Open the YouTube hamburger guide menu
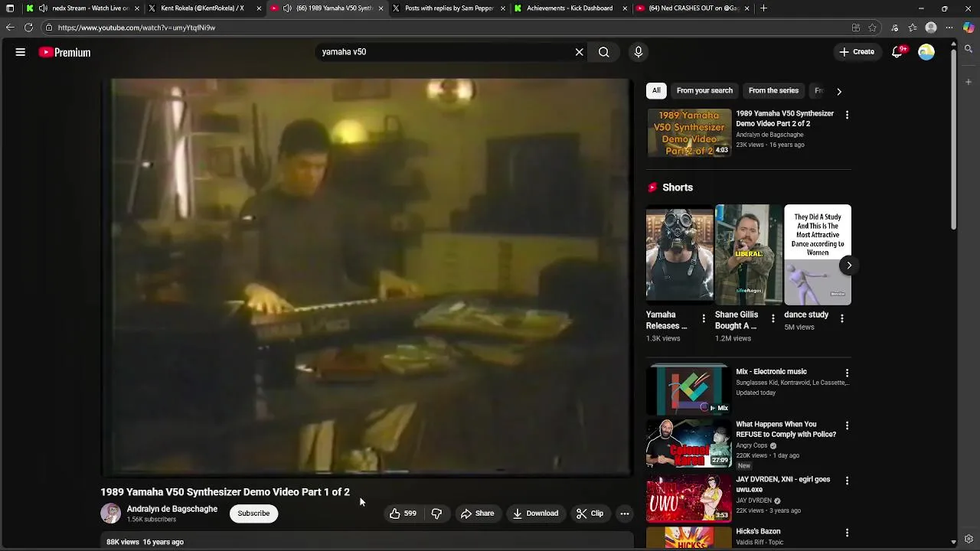Viewport: 980px width, 551px height. coord(21,52)
